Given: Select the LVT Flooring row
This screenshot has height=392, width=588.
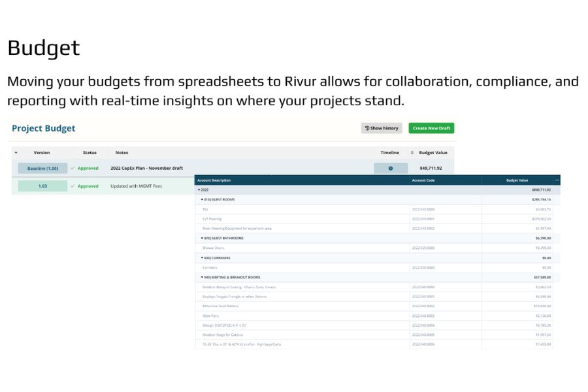Looking at the screenshot, I should point(212,219).
